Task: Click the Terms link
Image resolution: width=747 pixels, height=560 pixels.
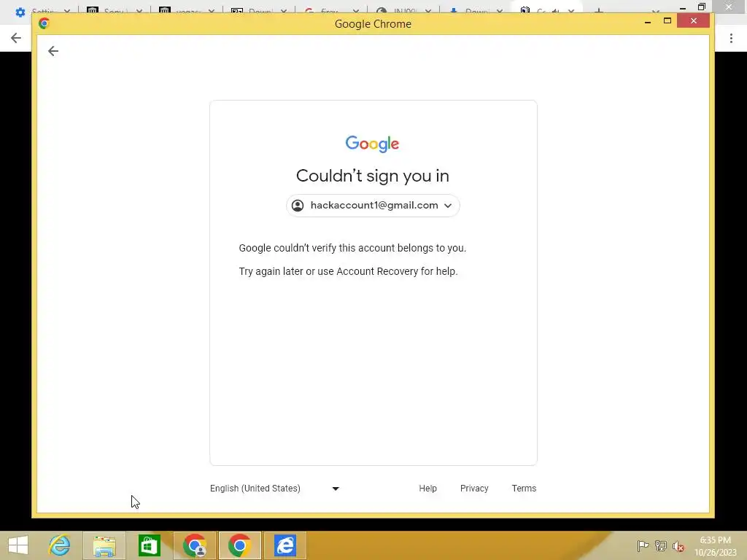Action: [524, 488]
